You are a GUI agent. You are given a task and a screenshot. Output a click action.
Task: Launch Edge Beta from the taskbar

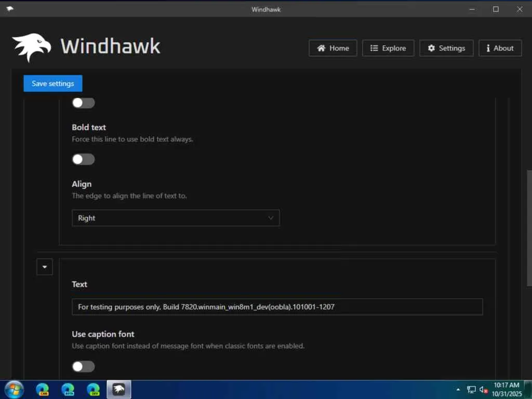pos(68,390)
